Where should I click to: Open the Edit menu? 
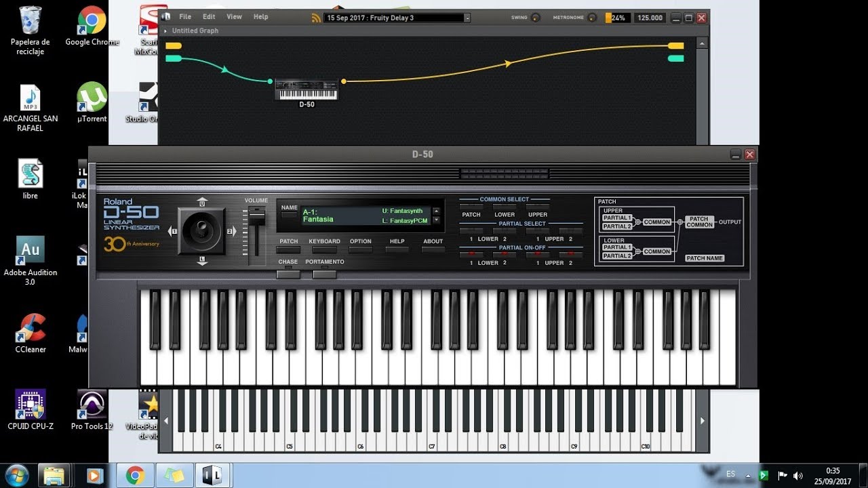click(x=209, y=17)
